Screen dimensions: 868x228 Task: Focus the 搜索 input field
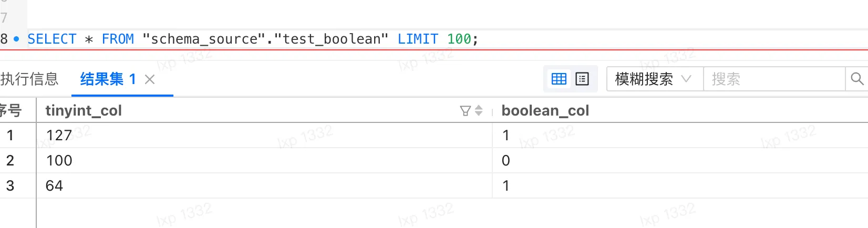(x=774, y=79)
